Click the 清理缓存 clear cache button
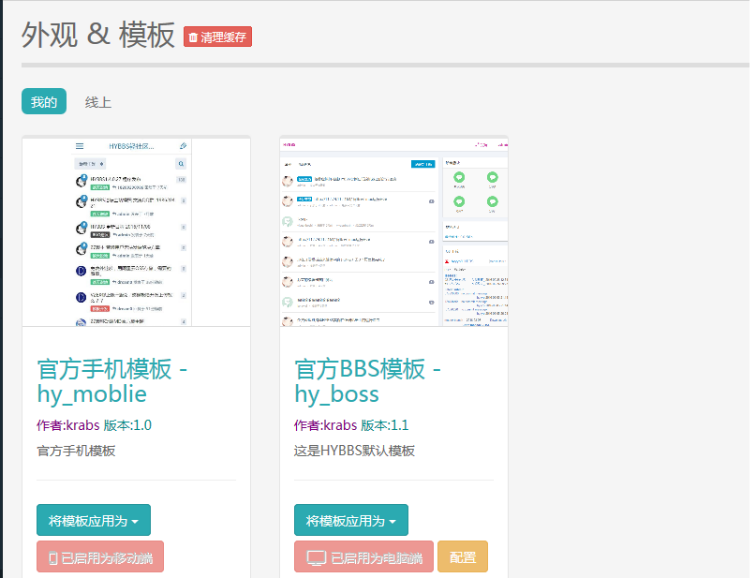 pyautogui.click(x=218, y=37)
